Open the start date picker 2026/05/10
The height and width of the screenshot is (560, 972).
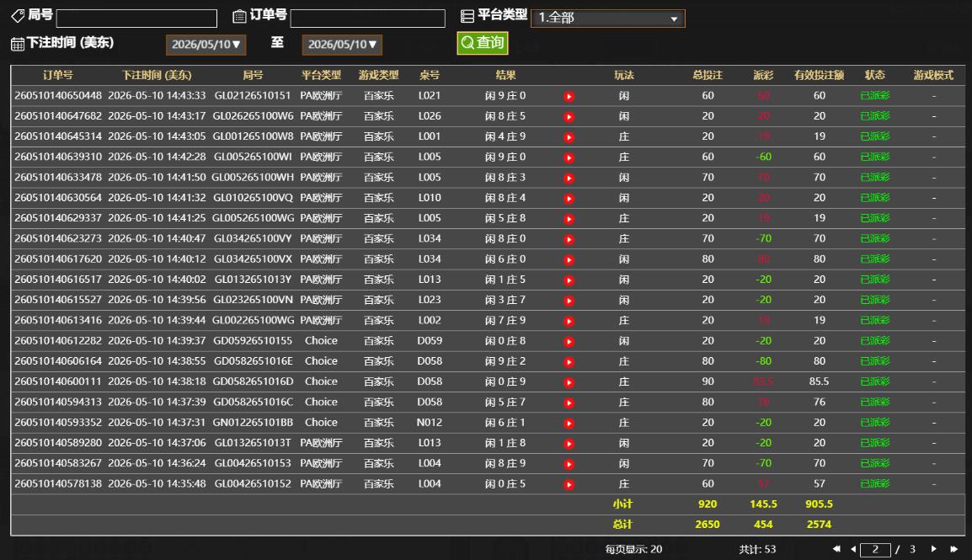pos(206,45)
